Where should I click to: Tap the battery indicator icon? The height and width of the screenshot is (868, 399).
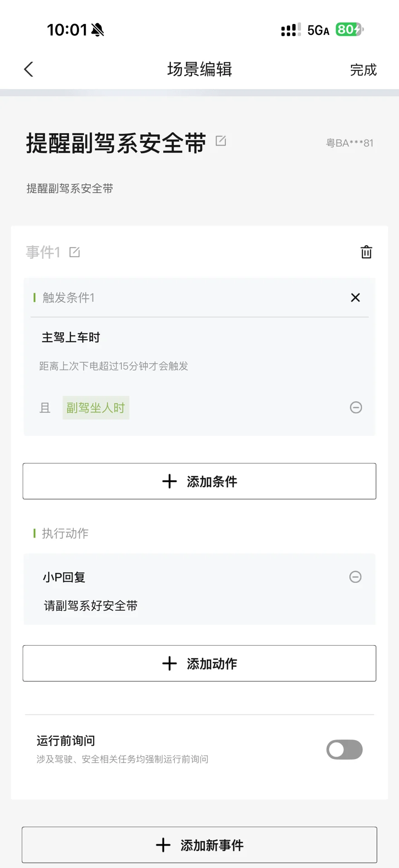click(x=349, y=30)
